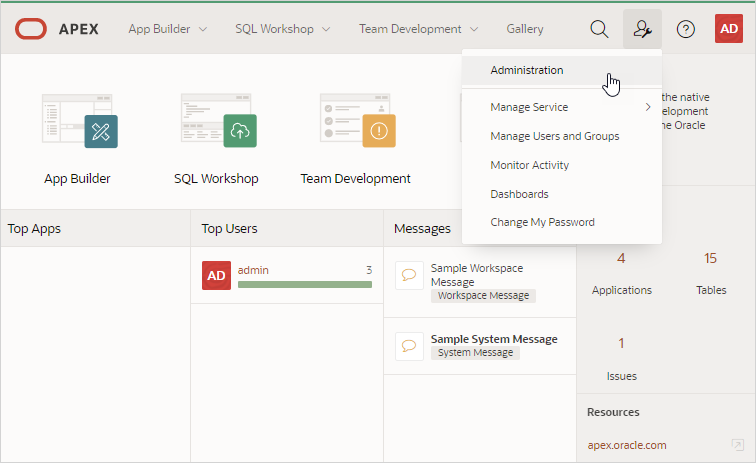
Task: Click external link icon beside apex.oracle.com
Action: pos(738,445)
